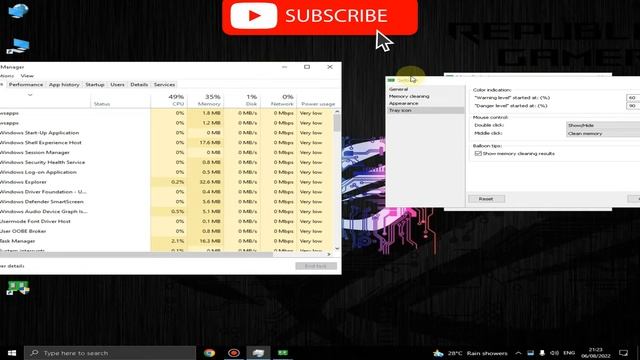Open the top desktop shortcut icon
The width and height of the screenshot is (640, 360).
[x=18, y=11]
